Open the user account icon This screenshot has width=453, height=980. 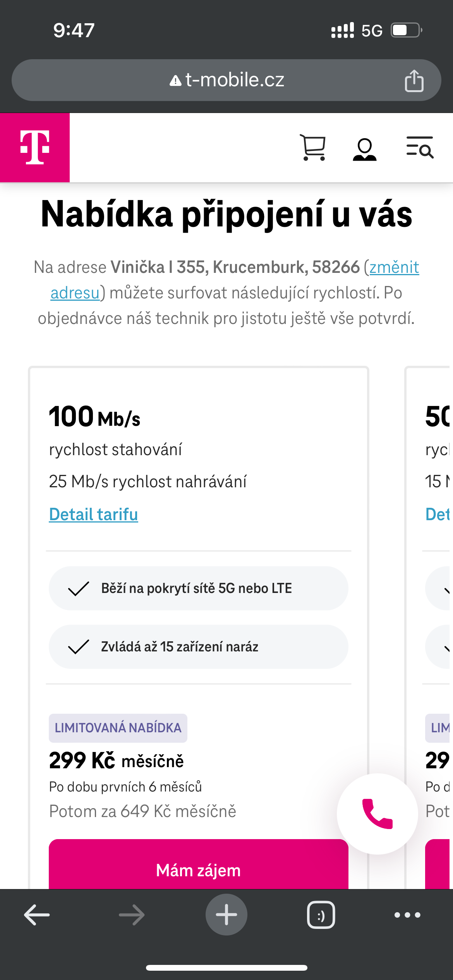364,149
